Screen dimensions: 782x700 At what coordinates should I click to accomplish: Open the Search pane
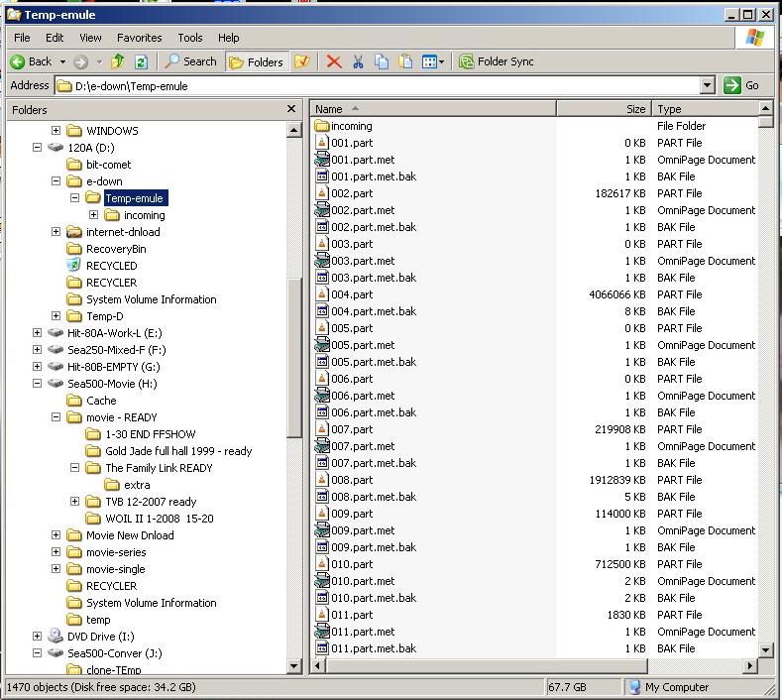[x=190, y=61]
